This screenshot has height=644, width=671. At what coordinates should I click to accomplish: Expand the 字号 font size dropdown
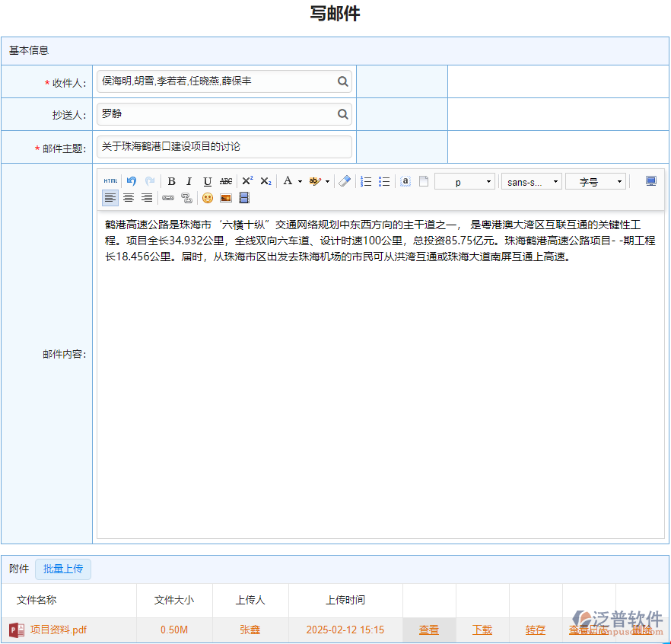tap(596, 181)
